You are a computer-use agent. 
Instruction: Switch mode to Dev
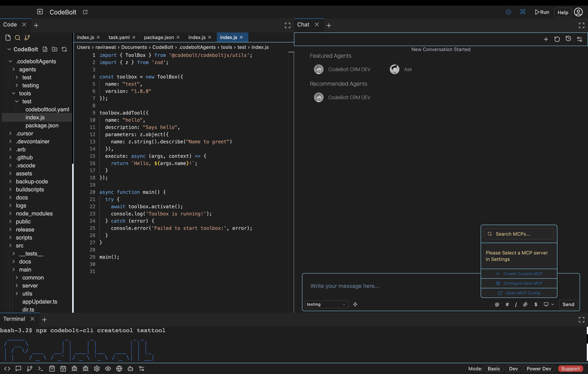(513, 369)
